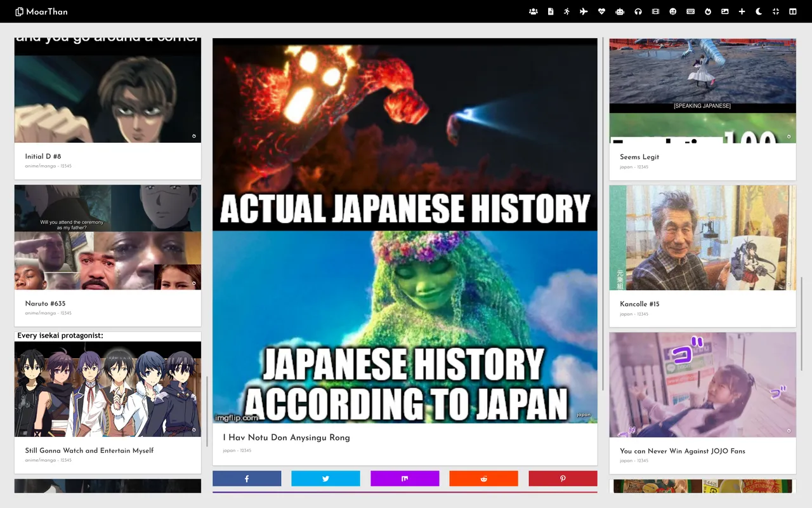Click anime/manga tag under Initial D #8
The image size is (812, 508).
(40, 166)
